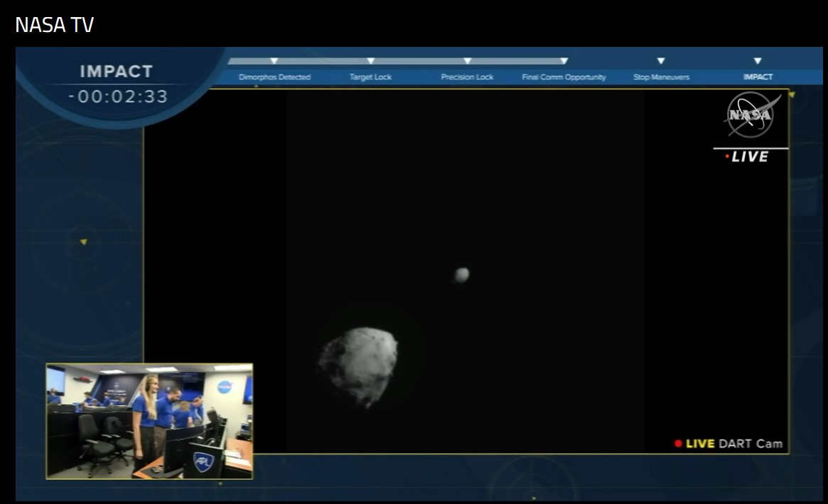Click the Precision Lock triangle marker
Screen dimensions: 828x504
pos(467,61)
